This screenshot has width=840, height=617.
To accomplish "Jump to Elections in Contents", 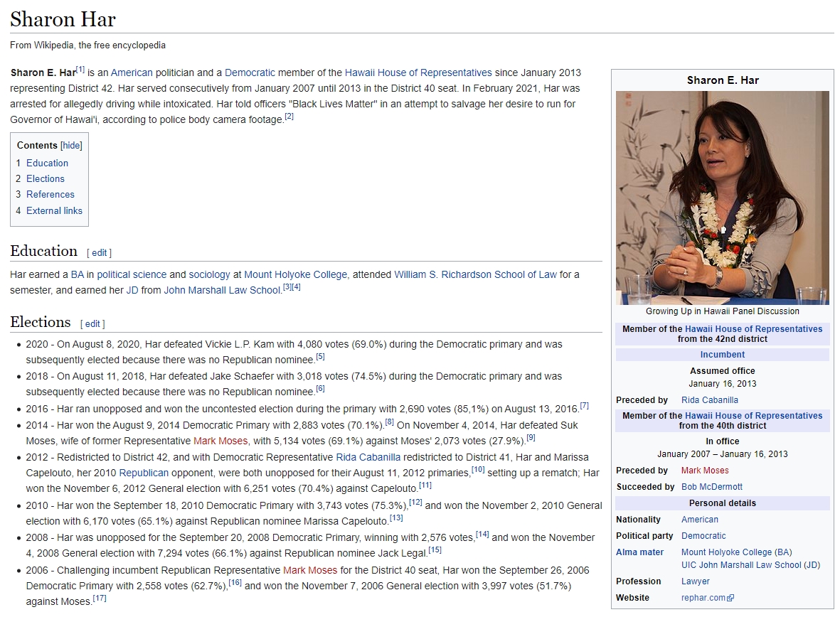I will pos(45,178).
